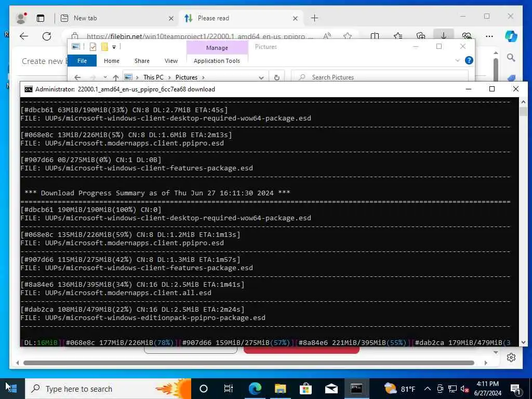The width and height of the screenshot is (532, 399).
Task: Refresh Explorer Pictures folder
Action: pos(276,78)
